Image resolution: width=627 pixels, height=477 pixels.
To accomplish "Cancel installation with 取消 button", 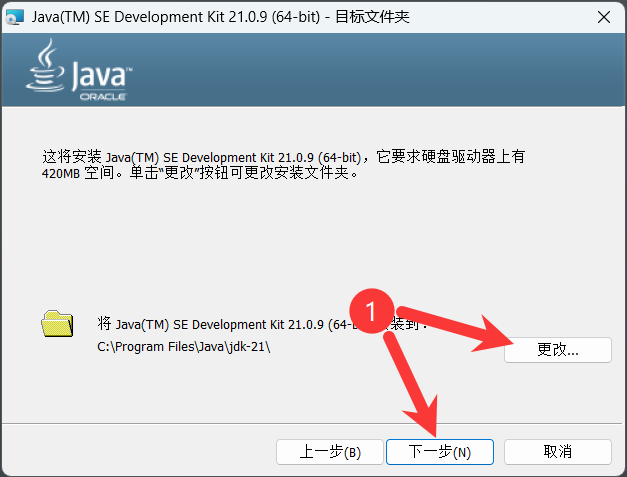I will pos(557,452).
